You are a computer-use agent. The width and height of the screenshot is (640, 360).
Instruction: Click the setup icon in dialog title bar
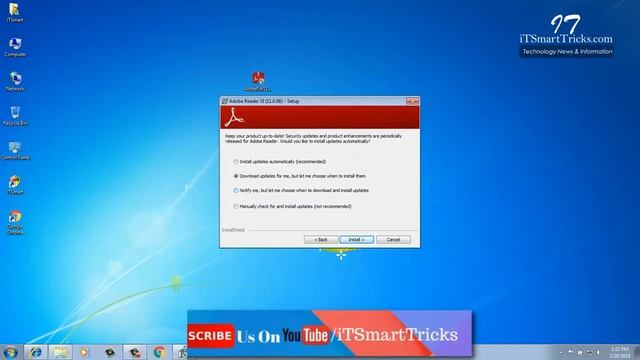pyautogui.click(x=224, y=101)
